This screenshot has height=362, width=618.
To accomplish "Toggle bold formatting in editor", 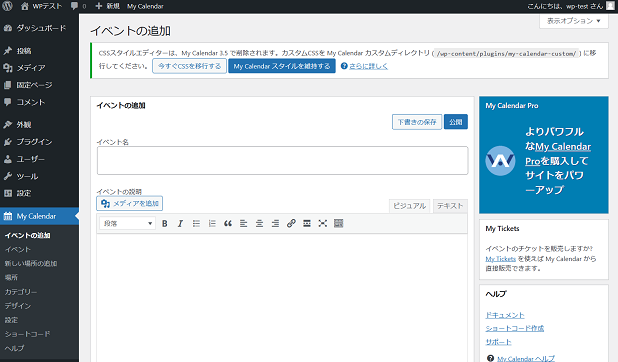I will 165,224.
